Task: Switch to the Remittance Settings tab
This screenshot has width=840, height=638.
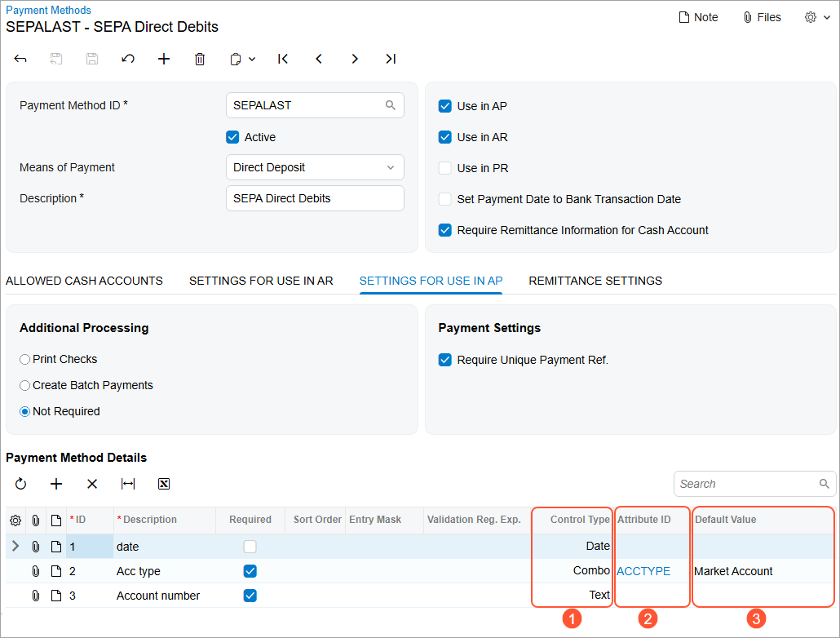Action: coord(595,281)
